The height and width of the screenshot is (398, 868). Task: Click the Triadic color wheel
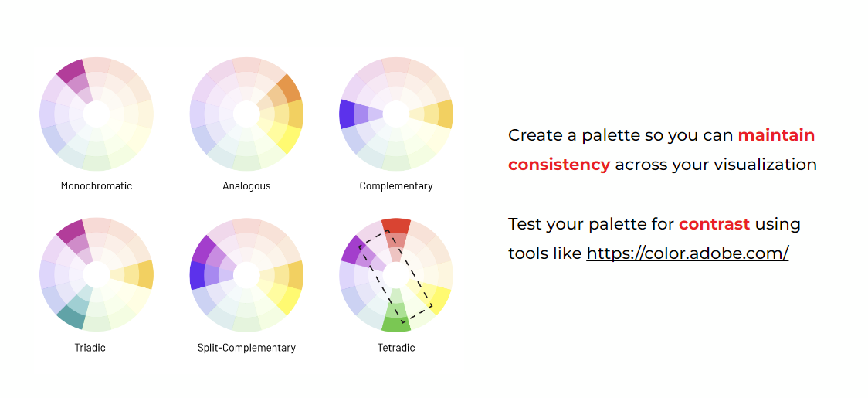click(x=97, y=275)
